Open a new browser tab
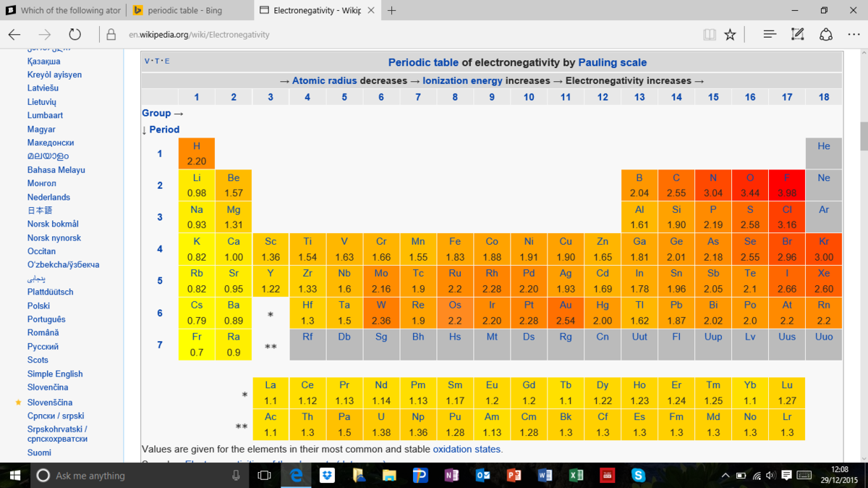 click(391, 11)
